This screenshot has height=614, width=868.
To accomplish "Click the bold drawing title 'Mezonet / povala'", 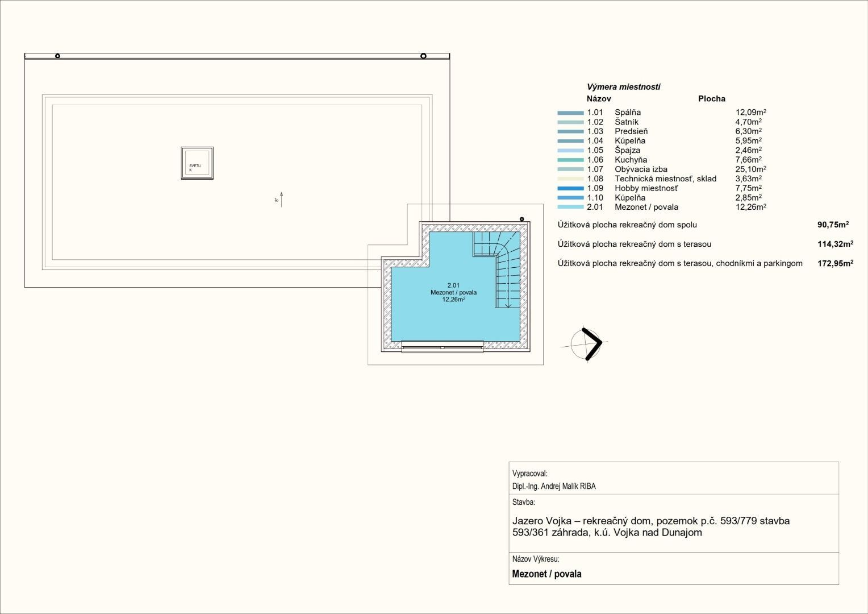I will pyautogui.click(x=546, y=574).
